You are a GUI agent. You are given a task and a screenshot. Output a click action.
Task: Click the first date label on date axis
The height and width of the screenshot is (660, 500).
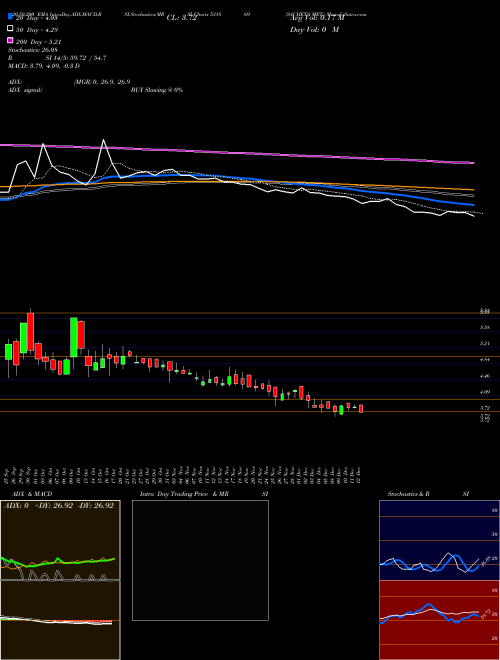pyautogui.click(x=8, y=474)
